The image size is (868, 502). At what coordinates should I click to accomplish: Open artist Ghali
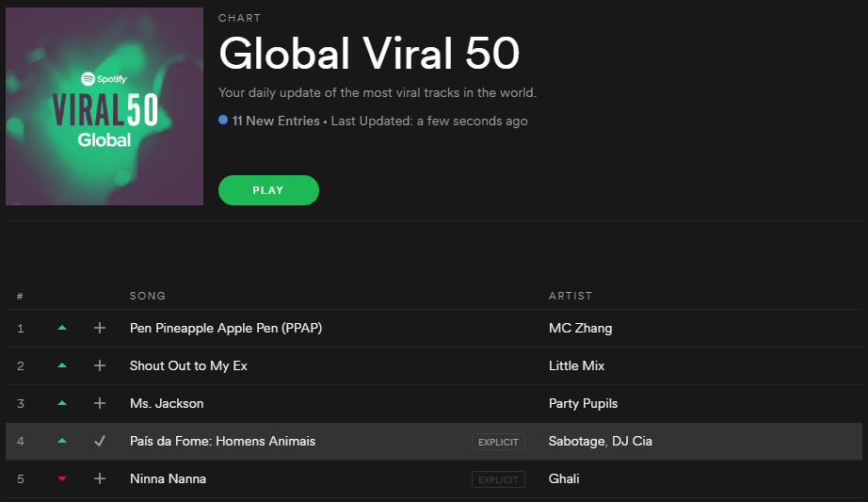click(x=564, y=478)
